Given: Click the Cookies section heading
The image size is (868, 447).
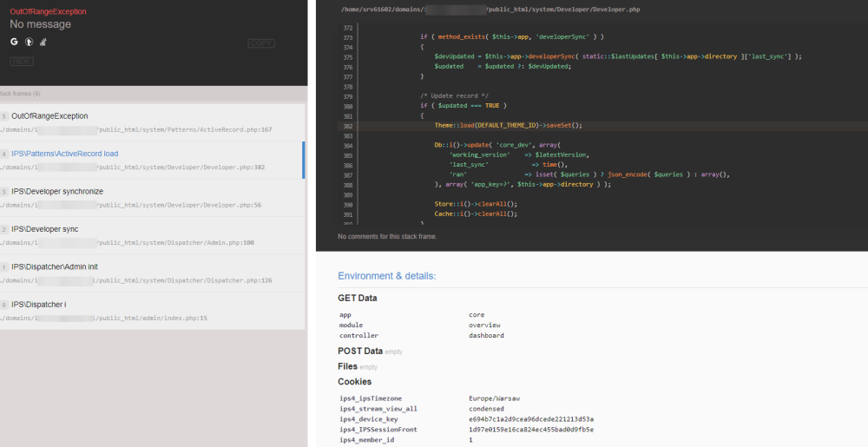Looking at the screenshot, I should pyautogui.click(x=354, y=381).
